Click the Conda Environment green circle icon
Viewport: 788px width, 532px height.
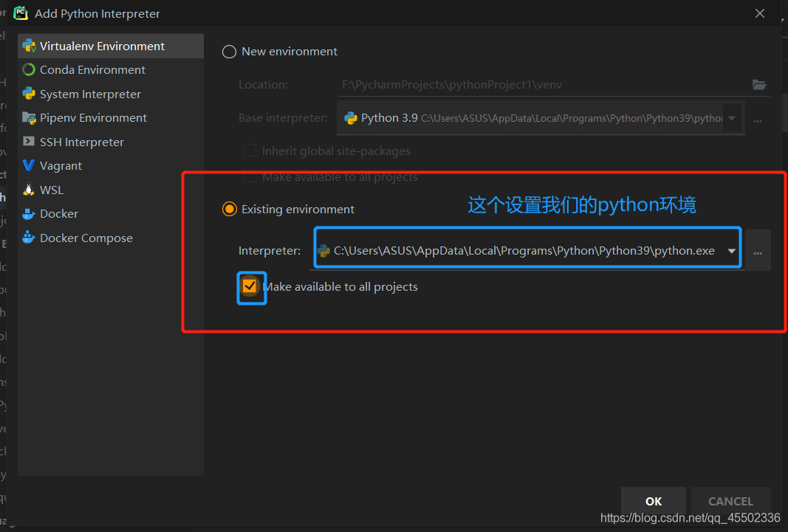coord(29,70)
